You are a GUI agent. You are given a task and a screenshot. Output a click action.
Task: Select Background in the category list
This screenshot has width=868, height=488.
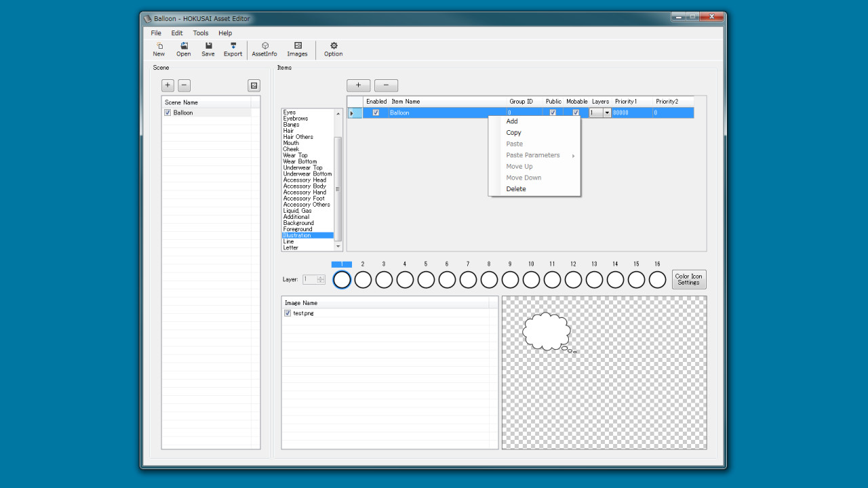(x=298, y=223)
